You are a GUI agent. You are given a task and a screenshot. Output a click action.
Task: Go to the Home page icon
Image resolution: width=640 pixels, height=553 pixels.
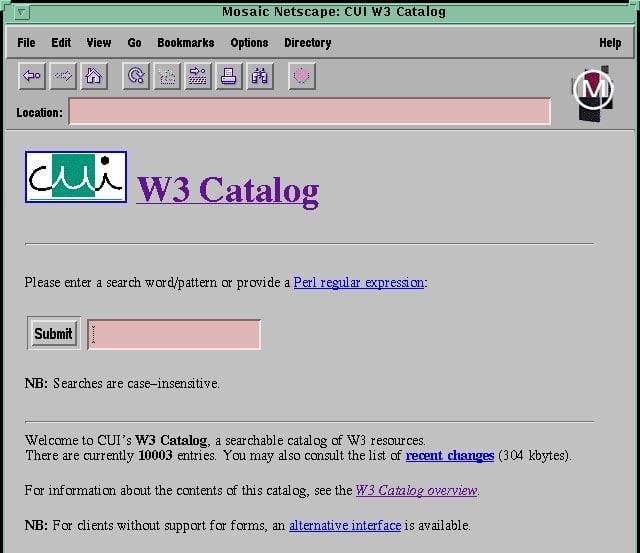point(94,76)
